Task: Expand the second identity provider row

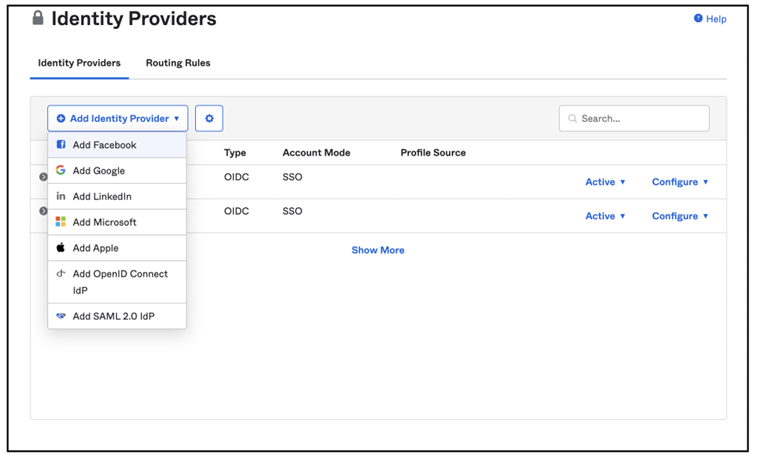Action: (43, 211)
